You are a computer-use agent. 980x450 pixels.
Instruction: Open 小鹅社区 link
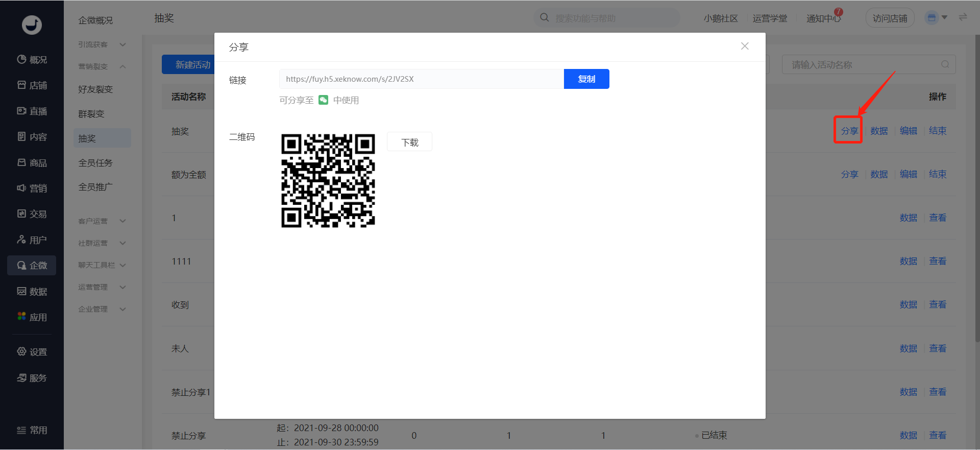point(721,18)
